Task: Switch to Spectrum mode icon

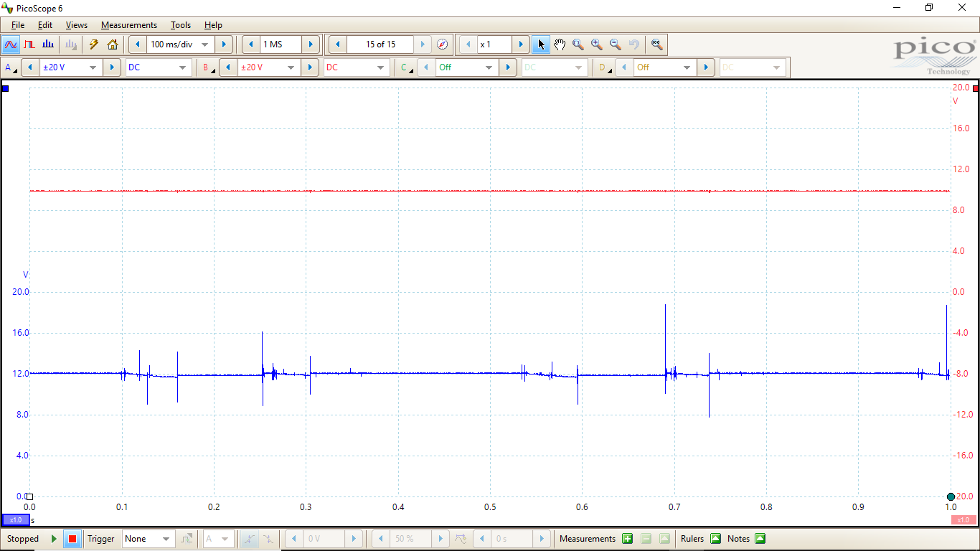Action: pyautogui.click(x=48, y=44)
